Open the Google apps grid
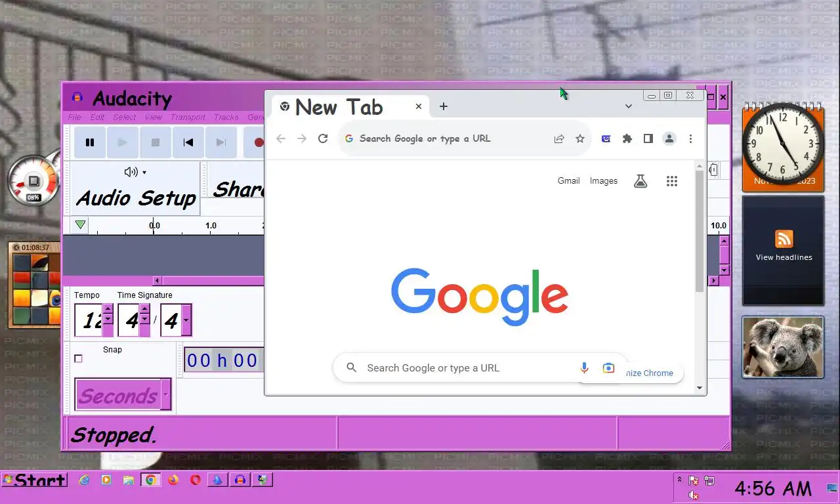 (672, 181)
